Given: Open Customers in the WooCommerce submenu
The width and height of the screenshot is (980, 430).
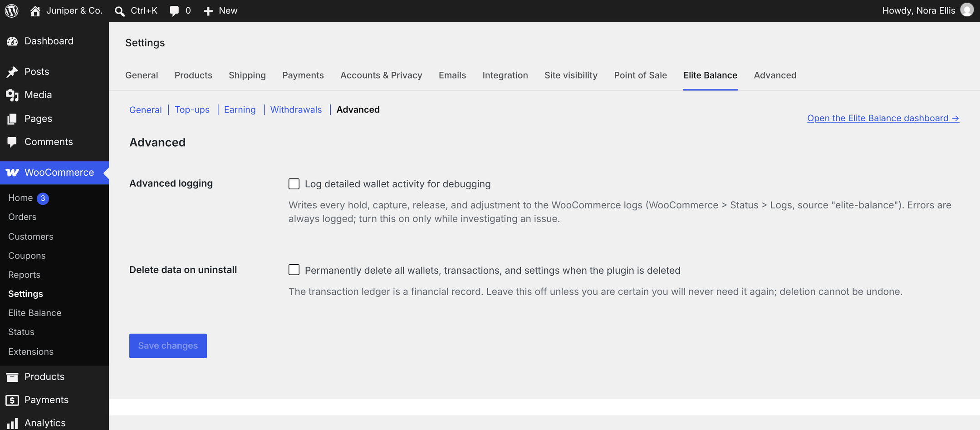Looking at the screenshot, I should click(31, 237).
